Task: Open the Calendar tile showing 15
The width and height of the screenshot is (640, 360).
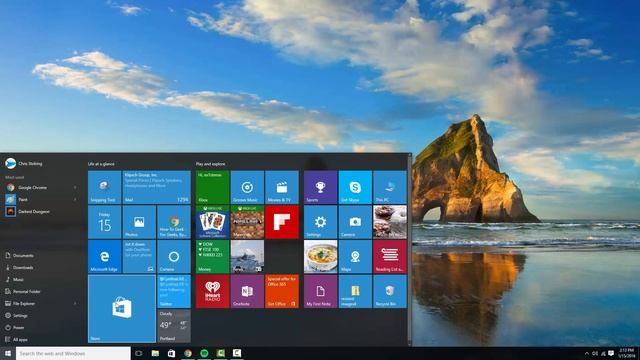Action: tap(104, 222)
